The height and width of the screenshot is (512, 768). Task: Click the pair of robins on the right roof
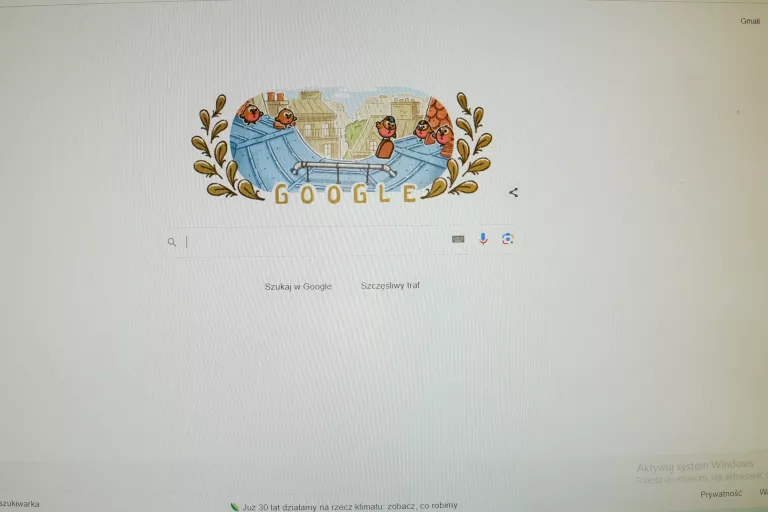[x=434, y=133]
